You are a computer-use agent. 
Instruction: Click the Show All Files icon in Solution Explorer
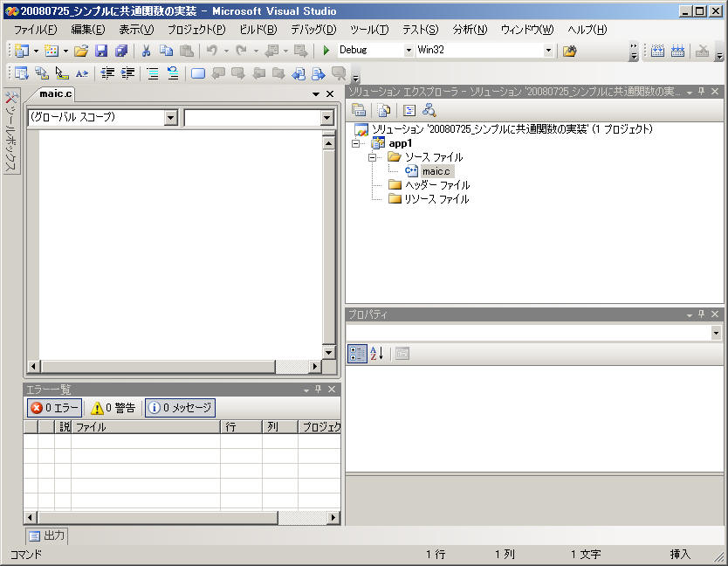[x=383, y=110]
